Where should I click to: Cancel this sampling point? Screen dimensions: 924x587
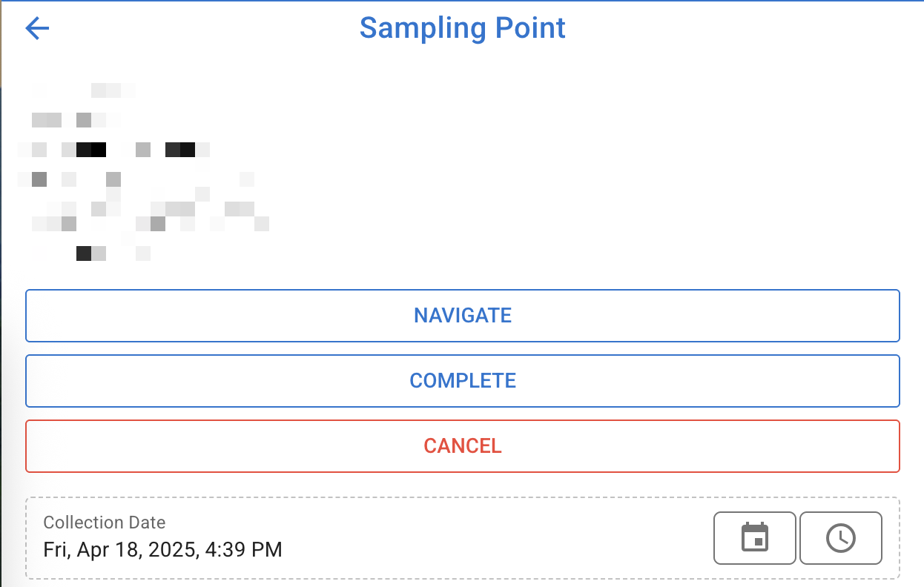(x=463, y=446)
